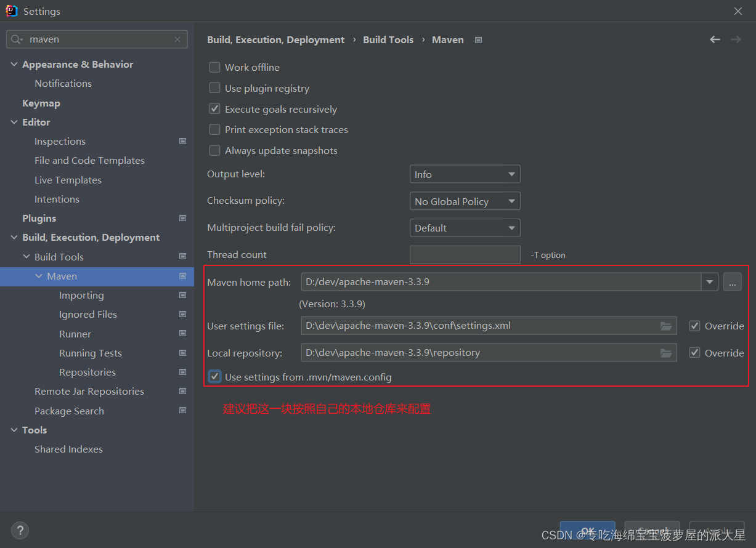
Task: Click the project-level icon beside Running Tests
Action: [182, 353]
